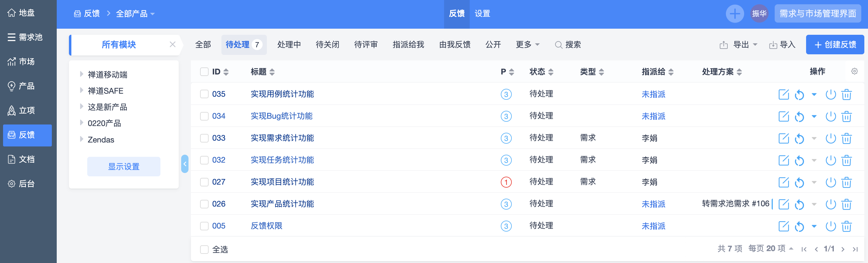Delete feedback 035 using trash icon
This screenshot has width=868, height=263.
846,94
